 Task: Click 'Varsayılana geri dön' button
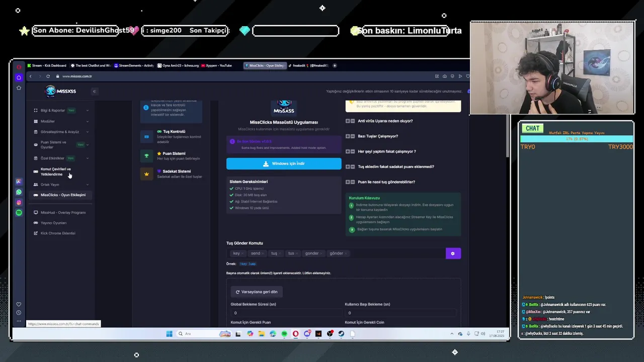[x=257, y=292]
